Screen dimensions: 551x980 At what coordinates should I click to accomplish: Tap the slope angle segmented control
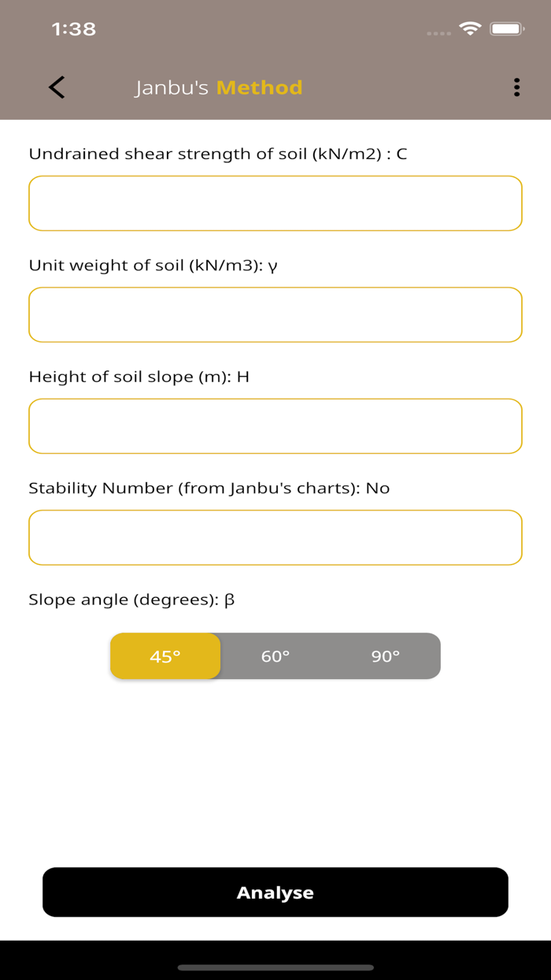(275, 655)
